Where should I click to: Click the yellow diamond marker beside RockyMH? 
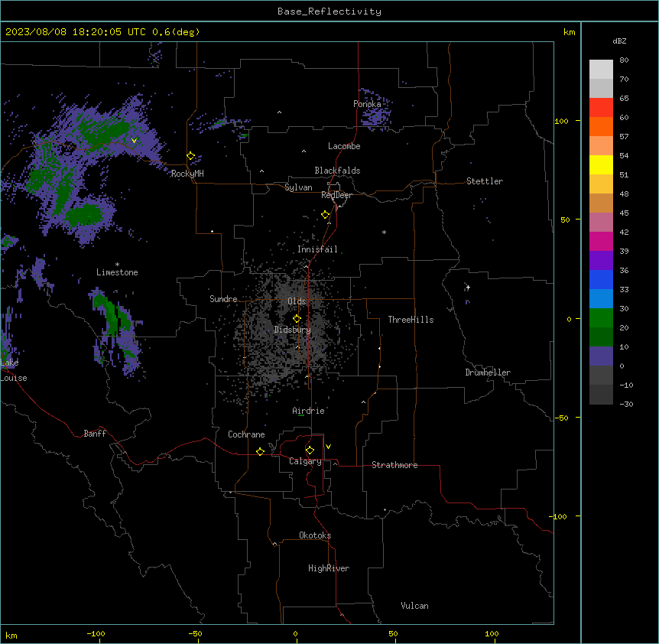pyautogui.click(x=191, y=156)
